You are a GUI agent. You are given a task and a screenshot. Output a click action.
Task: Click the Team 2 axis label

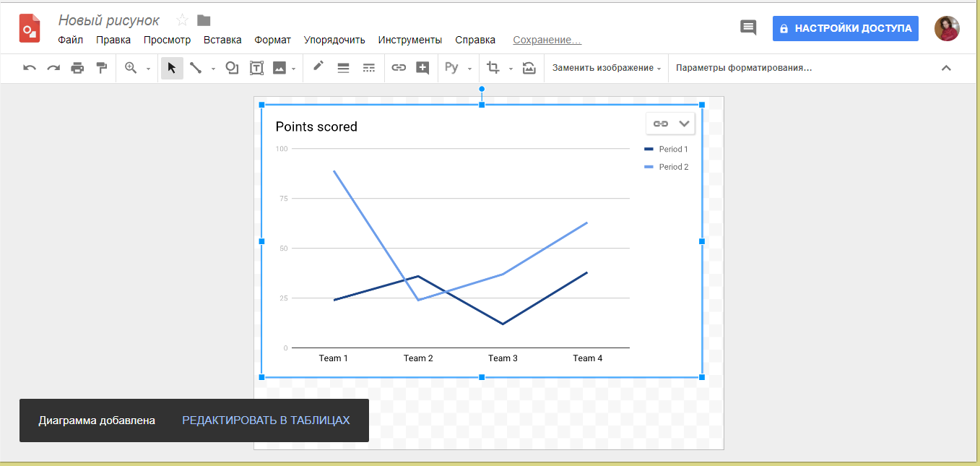point(418,358)
